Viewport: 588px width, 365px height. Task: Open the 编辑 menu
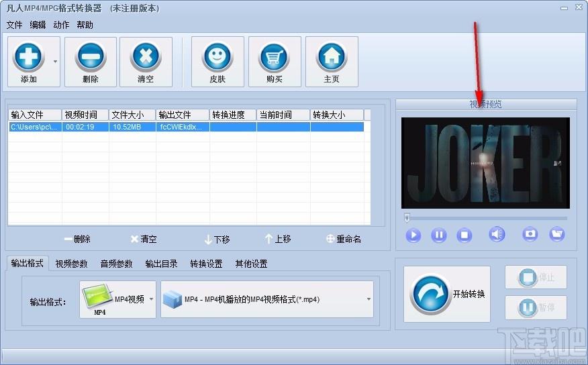(x=38, y=25)
